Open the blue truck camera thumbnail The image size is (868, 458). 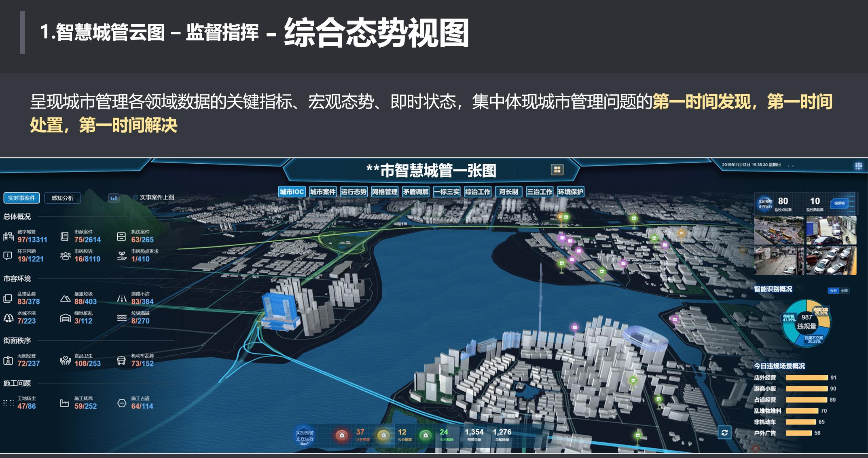pyautogui.click(x=831, y=230)
